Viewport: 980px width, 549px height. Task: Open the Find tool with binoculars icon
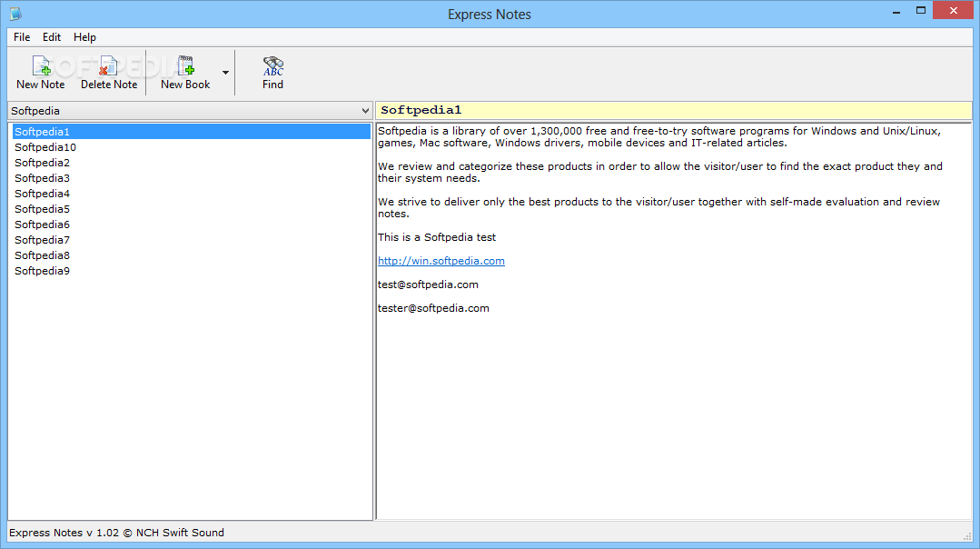click(x=272, y=73)
